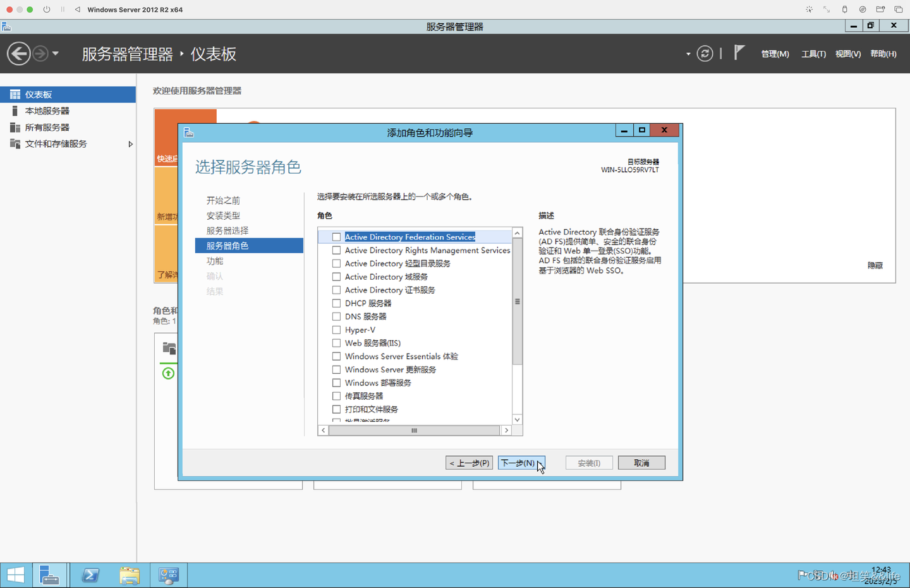The width and height of the screenshot is (910, 588).
Task: Select the 服务器角色 wizard step
Action: pos(249,246)
